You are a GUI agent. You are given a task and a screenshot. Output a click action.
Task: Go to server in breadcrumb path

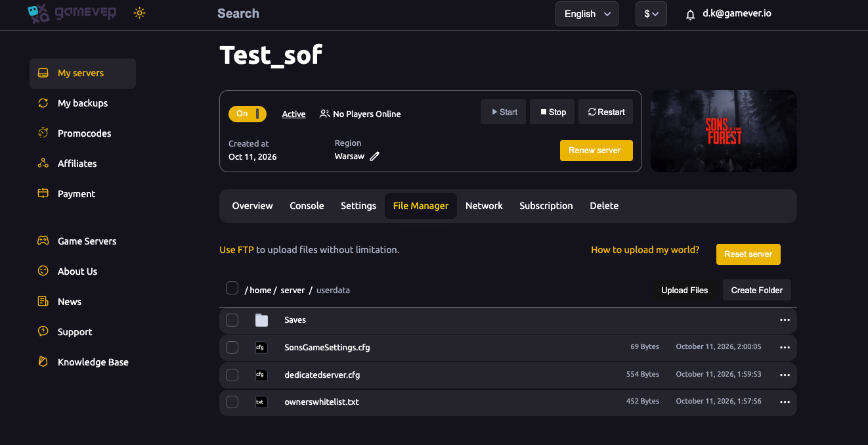293,290
